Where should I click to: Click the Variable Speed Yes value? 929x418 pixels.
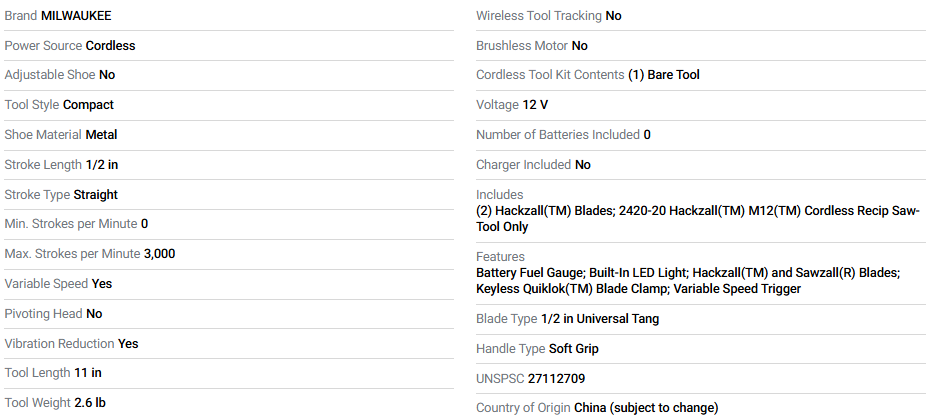coord(102,284)
